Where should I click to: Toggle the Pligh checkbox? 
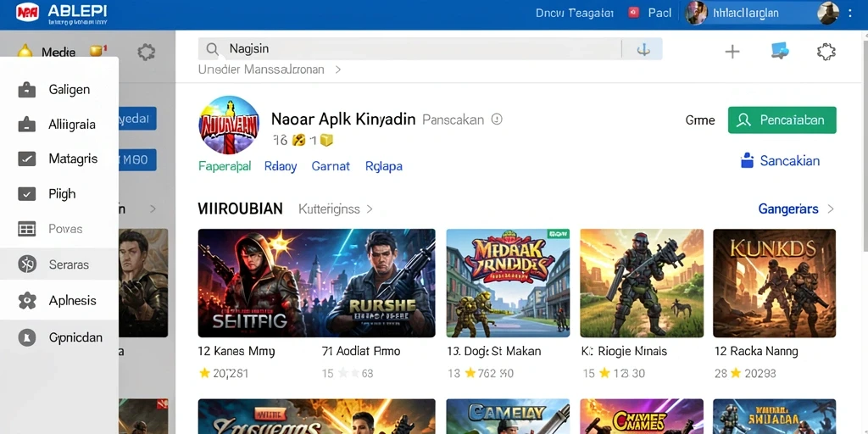pyautogui.click(x=26, y=194)
